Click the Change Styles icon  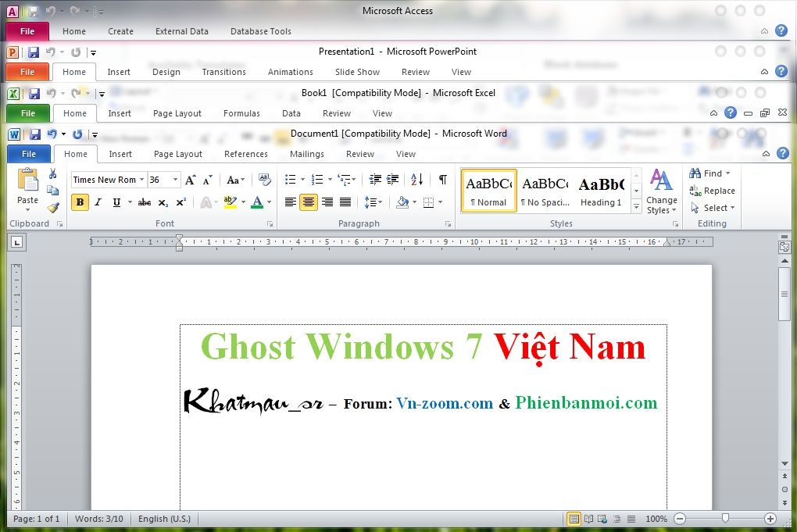[x=661, y=191]
